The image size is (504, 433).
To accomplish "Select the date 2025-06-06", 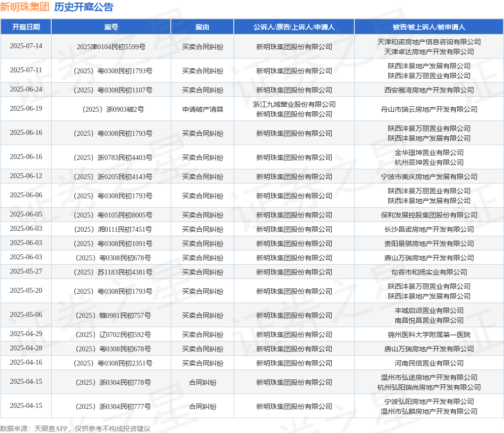I will coord(26,195).
